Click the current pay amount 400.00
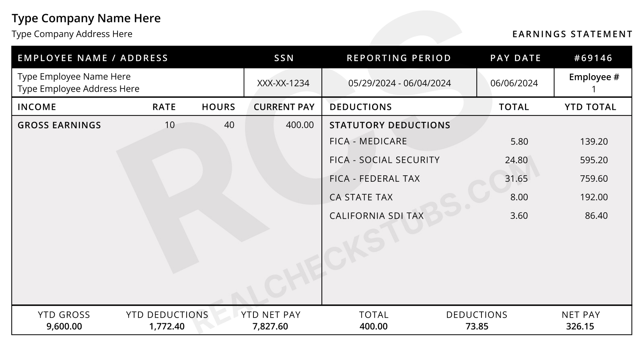Screen dimensions: 644x345 (x=300, y=125)
